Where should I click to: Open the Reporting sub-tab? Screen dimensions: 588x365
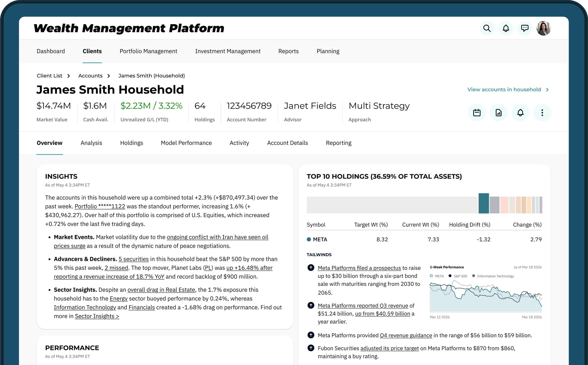coord(339,143)
